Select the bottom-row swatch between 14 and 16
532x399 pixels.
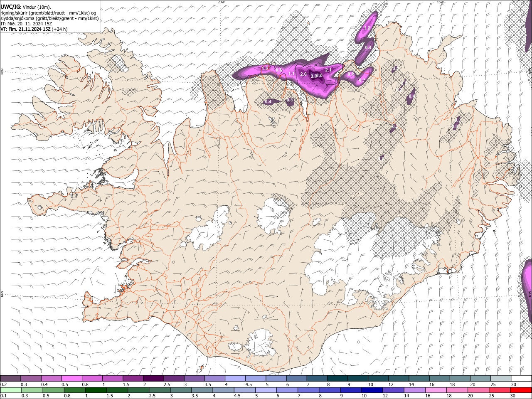(414, 390)
